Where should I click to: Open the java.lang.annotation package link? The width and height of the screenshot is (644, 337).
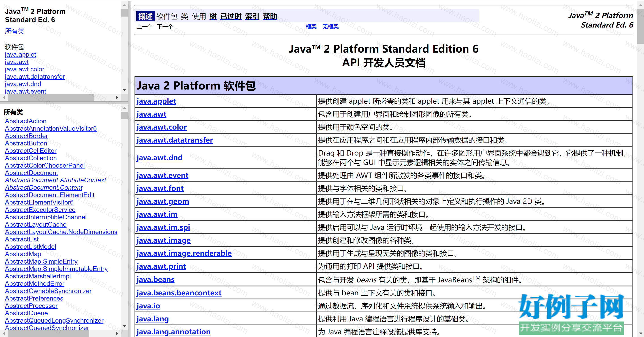coord(173,332)
